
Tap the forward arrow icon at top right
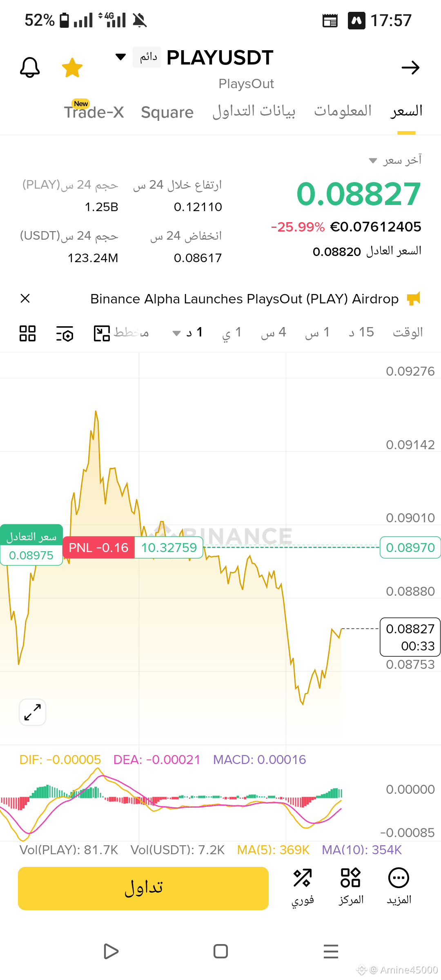pos(410,67)
